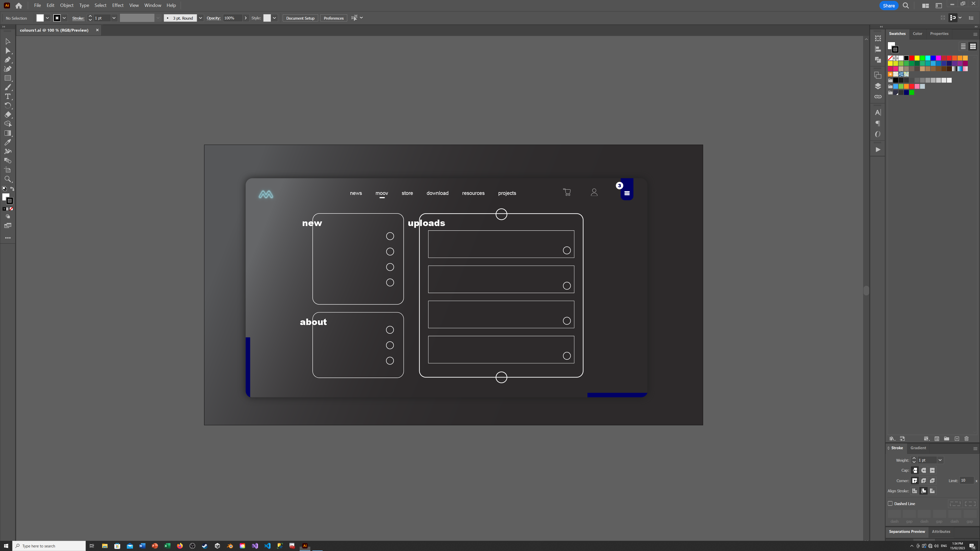Open the Links panel icon
The height and width of the screenshot is (551, 980).
click(x=878, y=97)
